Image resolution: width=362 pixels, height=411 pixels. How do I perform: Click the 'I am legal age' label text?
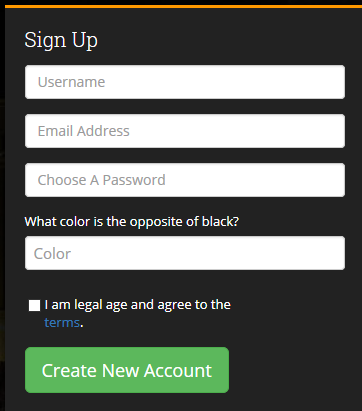pyautogui.click(x=137, y=305)
